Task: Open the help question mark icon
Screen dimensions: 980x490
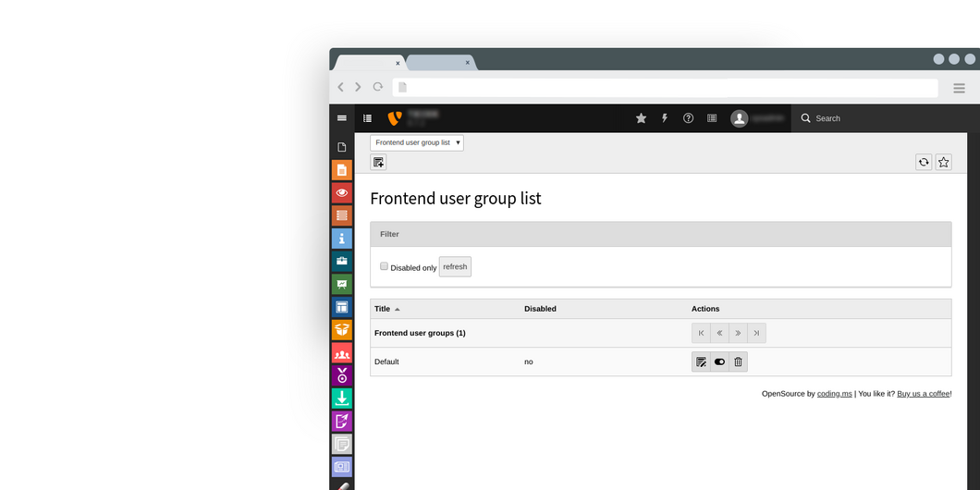Action: point(688,118)
